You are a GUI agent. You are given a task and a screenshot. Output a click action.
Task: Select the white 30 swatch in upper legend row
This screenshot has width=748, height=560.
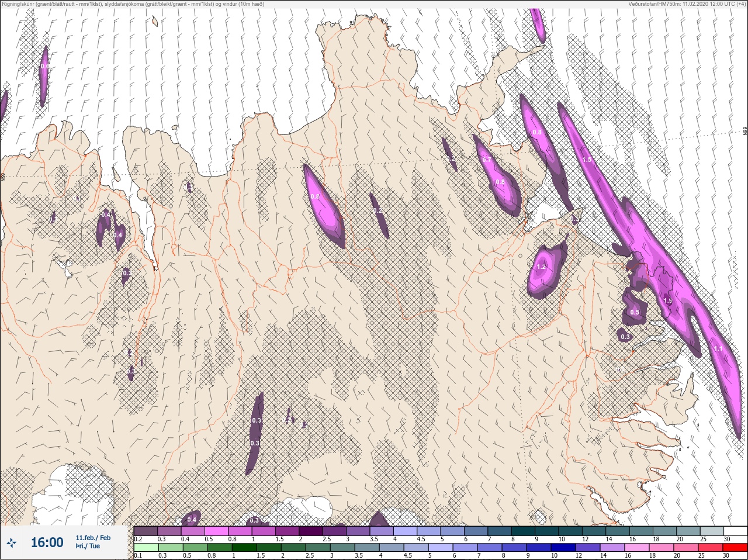735,531
